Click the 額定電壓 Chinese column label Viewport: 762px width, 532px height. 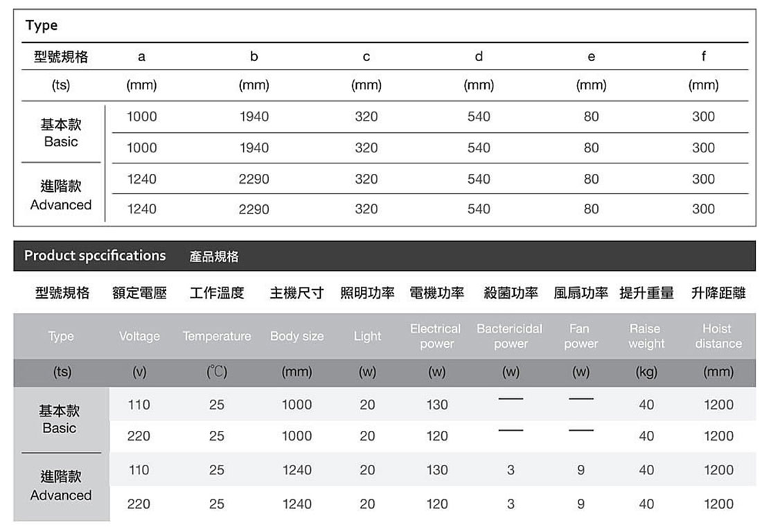139,293
